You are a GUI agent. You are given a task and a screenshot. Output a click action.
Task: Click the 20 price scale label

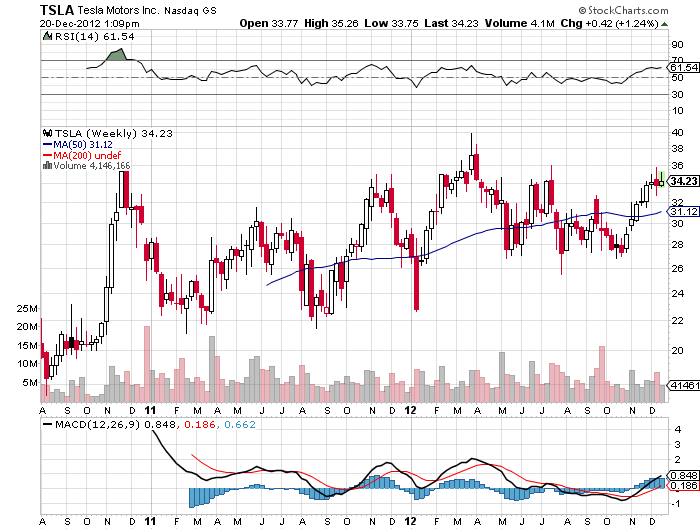pos(677,351)
